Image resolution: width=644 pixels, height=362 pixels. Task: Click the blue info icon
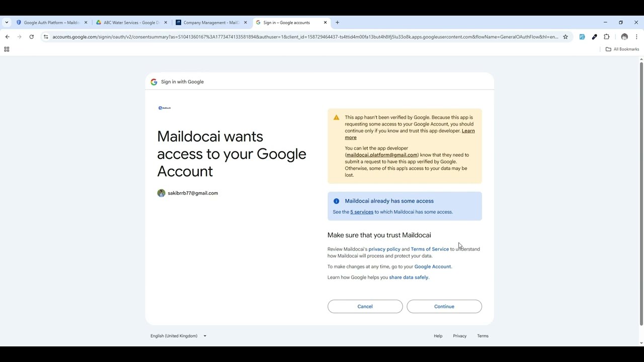[x=336, y=201]
